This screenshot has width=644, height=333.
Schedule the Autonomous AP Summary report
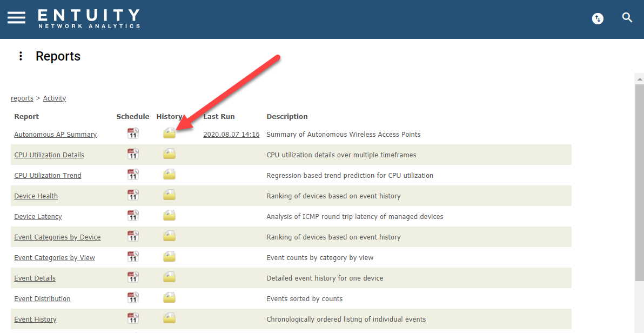pyautogui.click(x=133, y=133)
